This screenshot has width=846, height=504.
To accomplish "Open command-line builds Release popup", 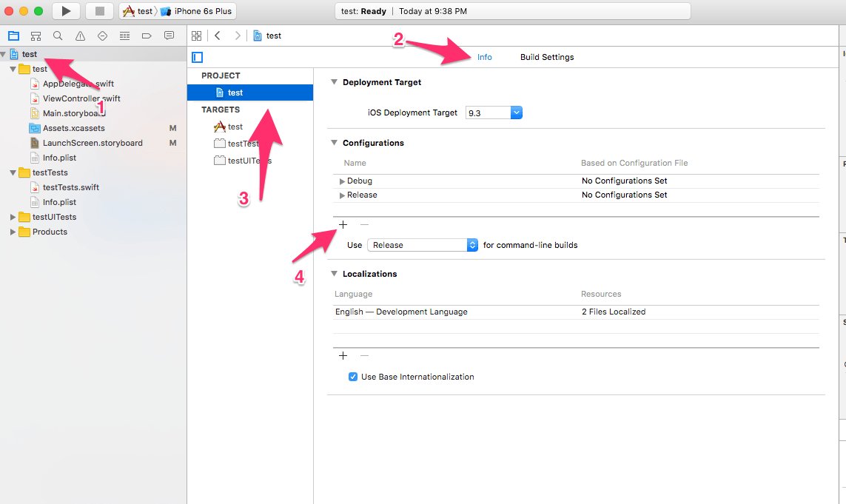I will click(423, 245).
